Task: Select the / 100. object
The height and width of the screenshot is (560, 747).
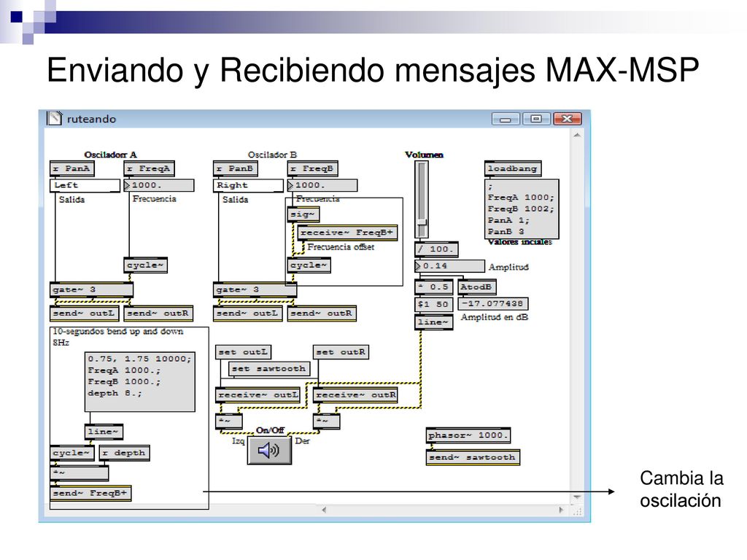Action: pyautogui.click(x=436, y=249)
